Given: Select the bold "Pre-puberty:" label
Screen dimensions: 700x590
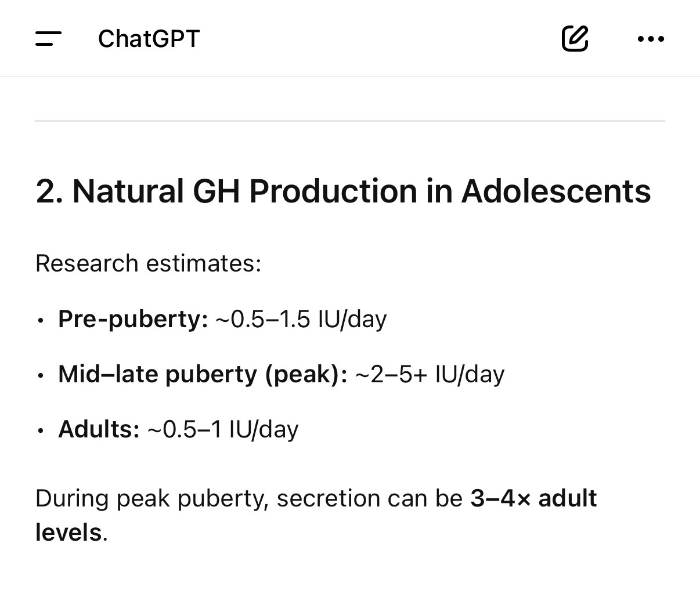Looking at the screenshot, I should click(x=133, y=319).
